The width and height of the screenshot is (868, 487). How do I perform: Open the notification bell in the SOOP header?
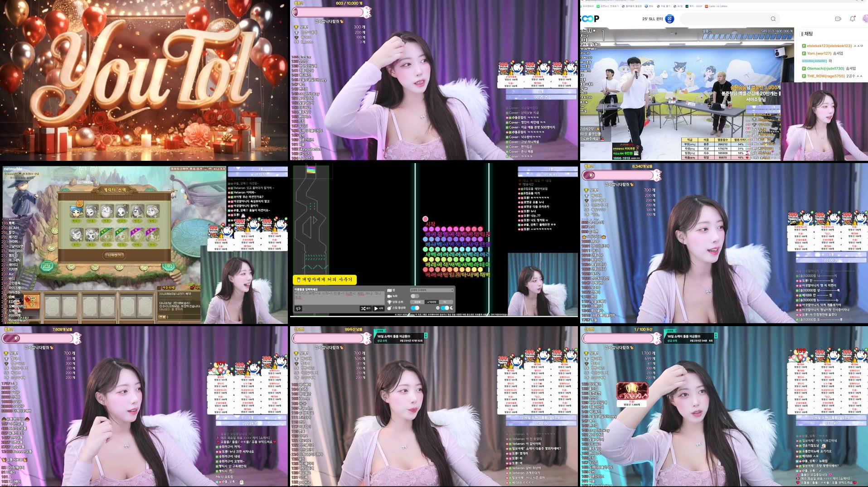[x=852, y=19]
